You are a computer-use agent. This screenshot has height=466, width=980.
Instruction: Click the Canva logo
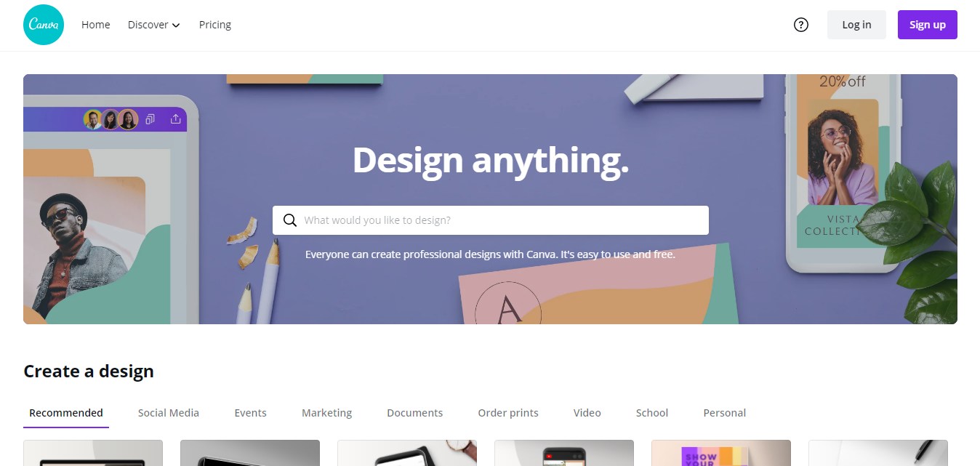[x=44, y=25]
